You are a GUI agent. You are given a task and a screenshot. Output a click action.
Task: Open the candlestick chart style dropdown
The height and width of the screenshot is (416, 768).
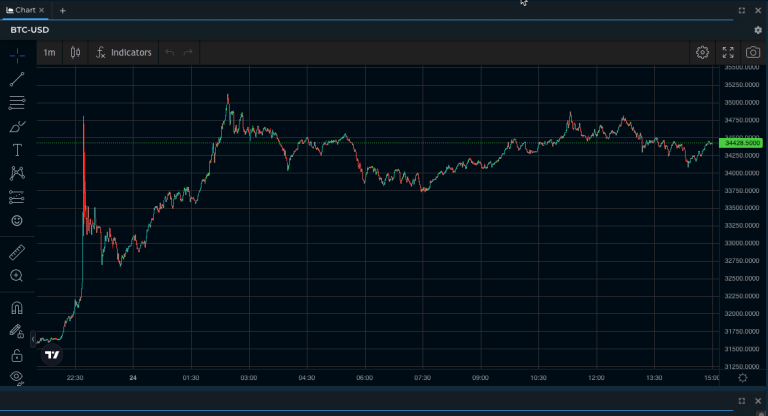click(x=76, y=52)
